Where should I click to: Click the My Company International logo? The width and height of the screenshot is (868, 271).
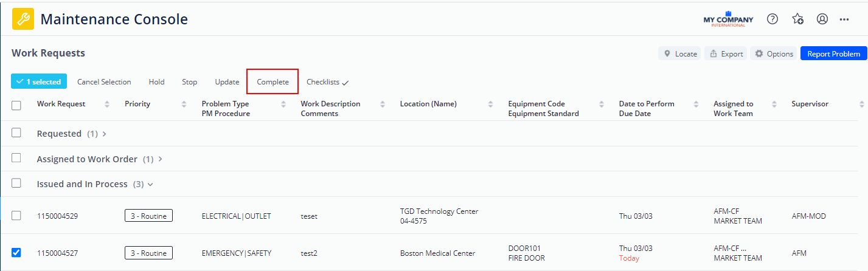[x=728, y=19]
